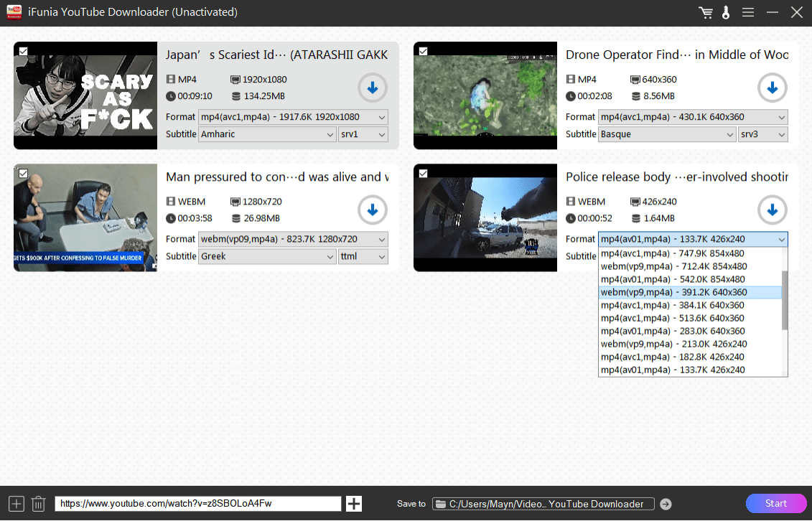812x521 pixels.
Task: Deselect the Man pressured video checkbox
Action: pyautogui.click(x=23, y=173)
